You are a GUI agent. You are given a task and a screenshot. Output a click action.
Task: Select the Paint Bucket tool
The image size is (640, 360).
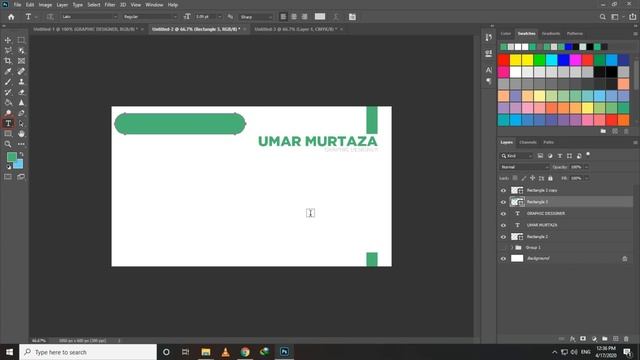(8, 102)
